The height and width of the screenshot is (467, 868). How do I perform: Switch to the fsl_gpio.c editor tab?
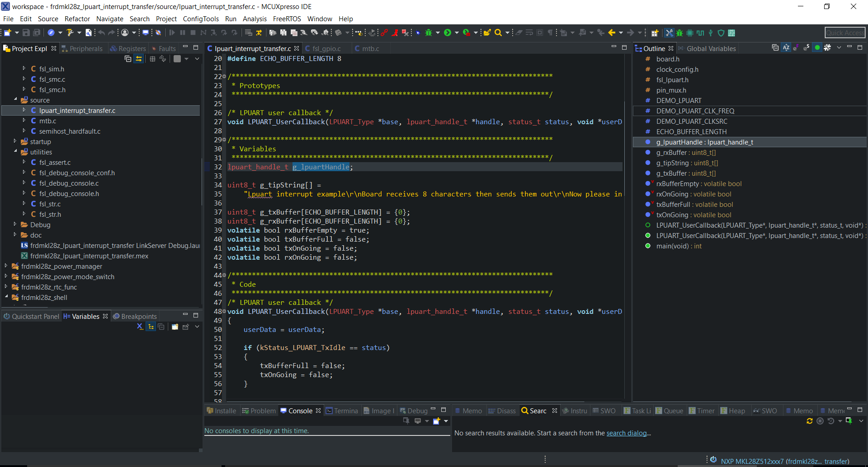tap(326, 48)
